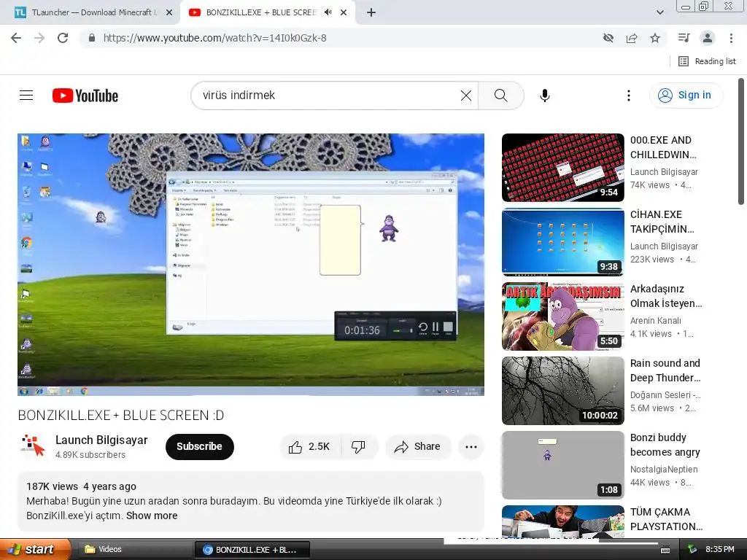
Task: Go back to the previous page
Action: (x=16, y=38)
